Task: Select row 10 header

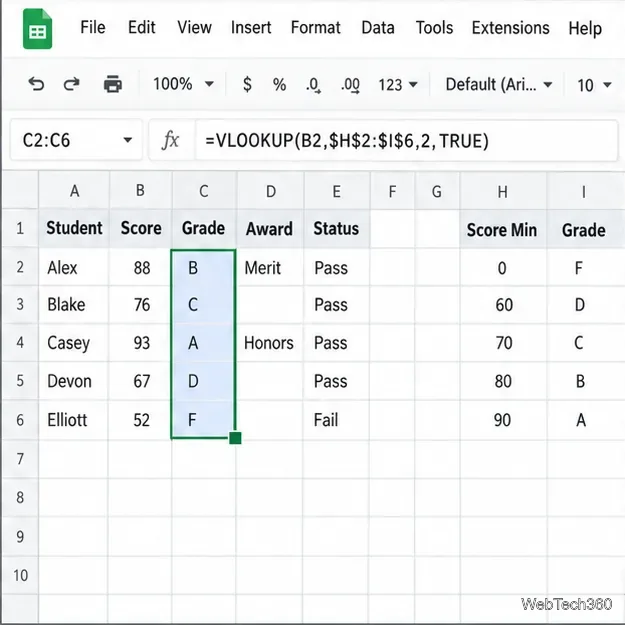Action: click(x=20, y=575)
